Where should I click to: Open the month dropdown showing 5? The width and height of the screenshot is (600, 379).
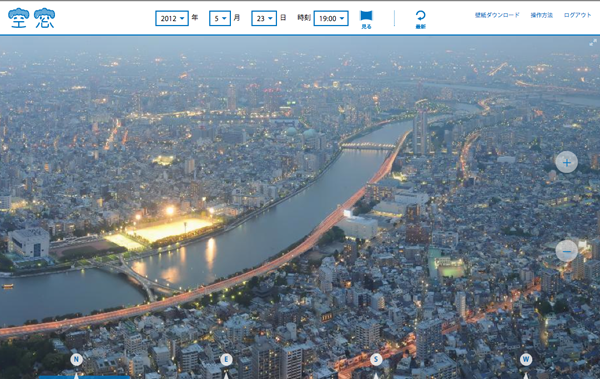click(x=220, y=18)
